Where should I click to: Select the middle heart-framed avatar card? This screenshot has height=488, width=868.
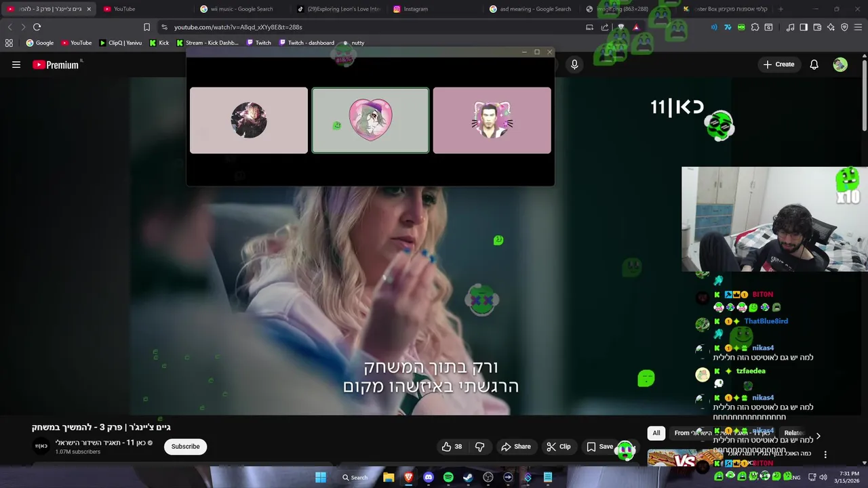pyautogui.click(x=370, y=120)
